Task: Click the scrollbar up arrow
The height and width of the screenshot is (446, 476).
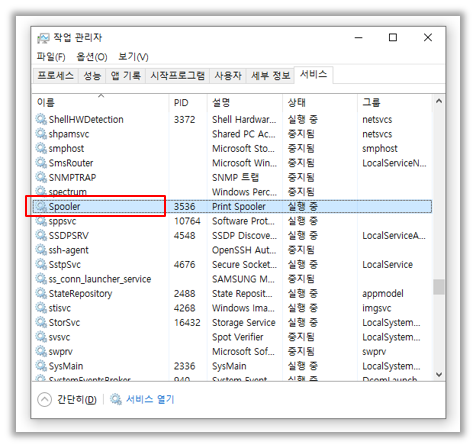Action: tap(439, 101)
